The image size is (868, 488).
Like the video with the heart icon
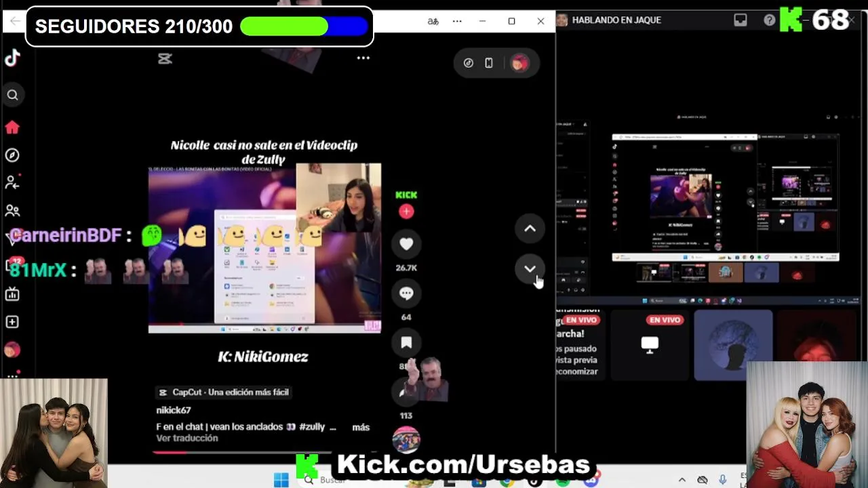click(406, 244)
